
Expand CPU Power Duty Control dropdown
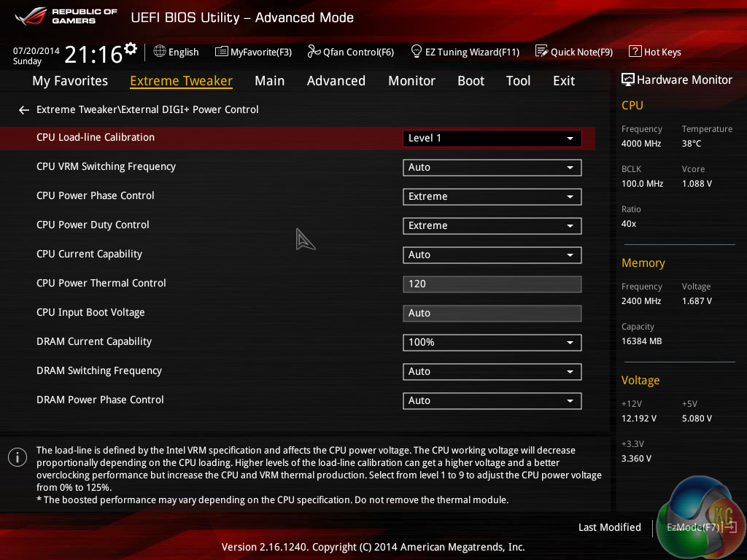coord(492,226)
